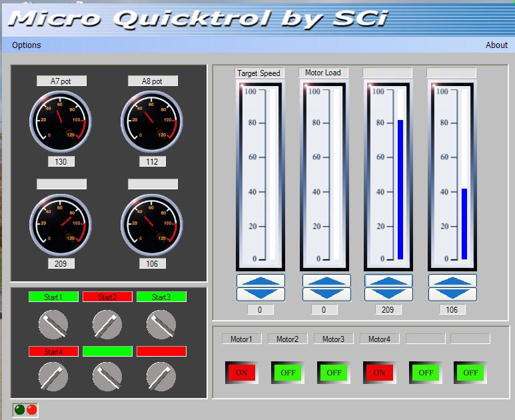This screenshot has height=420, width=515.
Task: Open the Options menu
Action: 26,45
